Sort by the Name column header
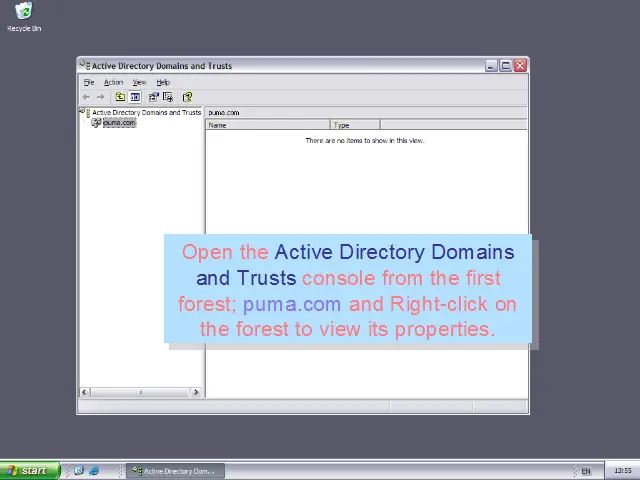640x480 pixels. click(x=268, y=125)
